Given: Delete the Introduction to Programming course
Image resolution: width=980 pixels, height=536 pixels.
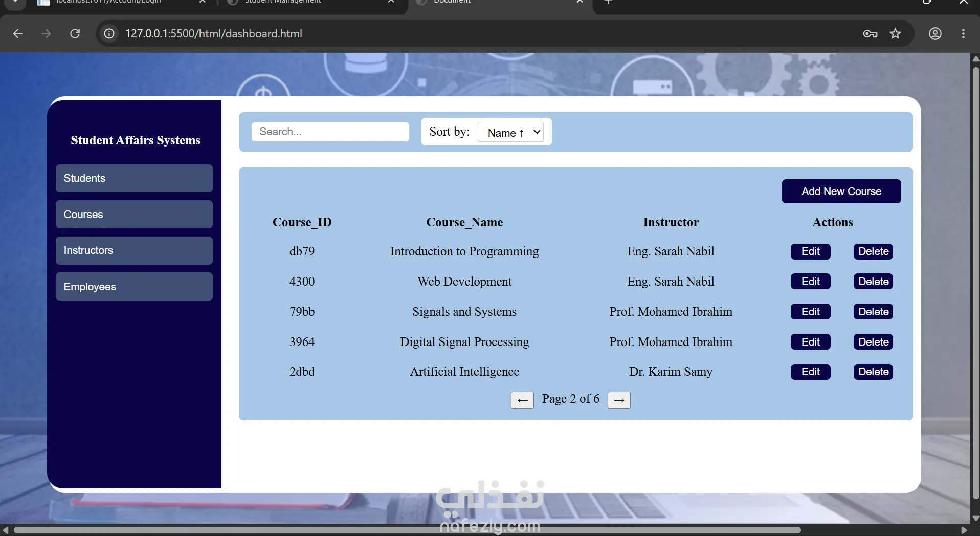Looking at the screenshot, I should click(873, 251).
